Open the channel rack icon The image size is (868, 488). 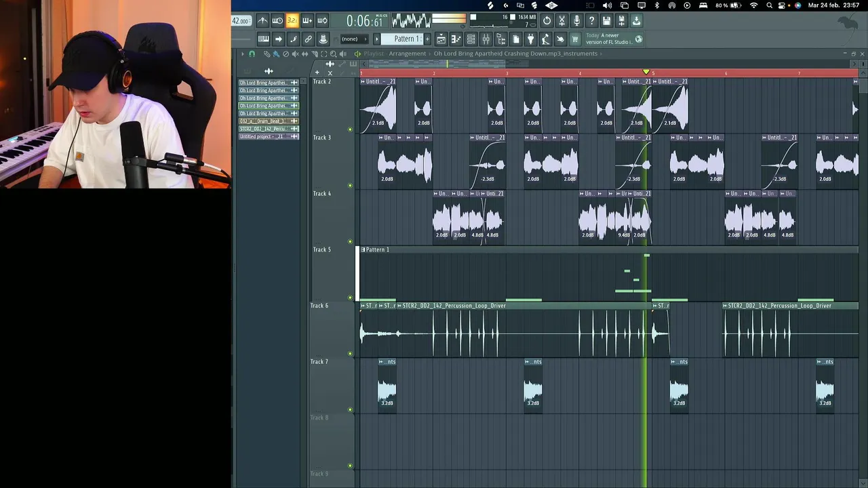(471, 39)
